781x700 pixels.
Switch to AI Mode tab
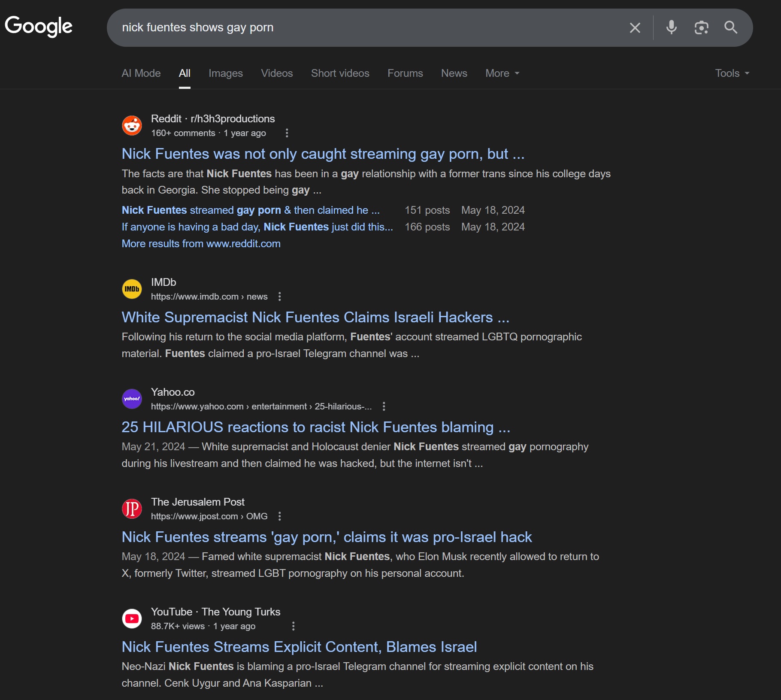pyautogui.click(x=141, y=73)
